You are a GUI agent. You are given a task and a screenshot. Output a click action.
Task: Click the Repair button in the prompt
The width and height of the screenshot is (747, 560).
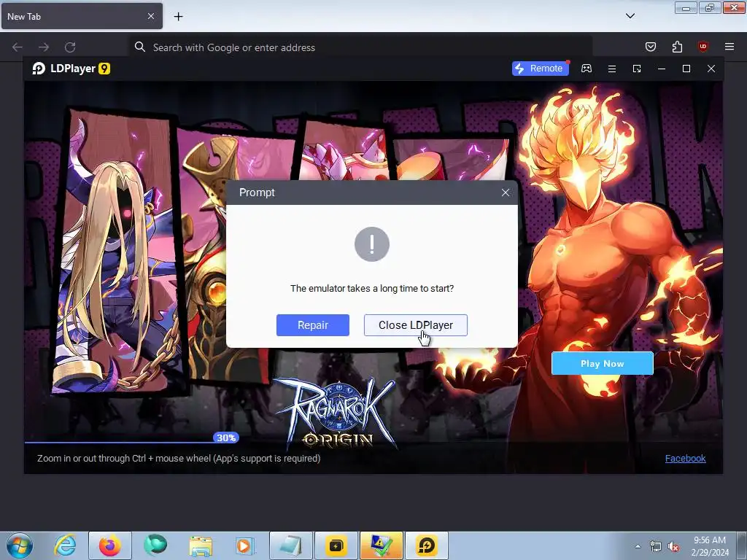(x=312, y=325)
